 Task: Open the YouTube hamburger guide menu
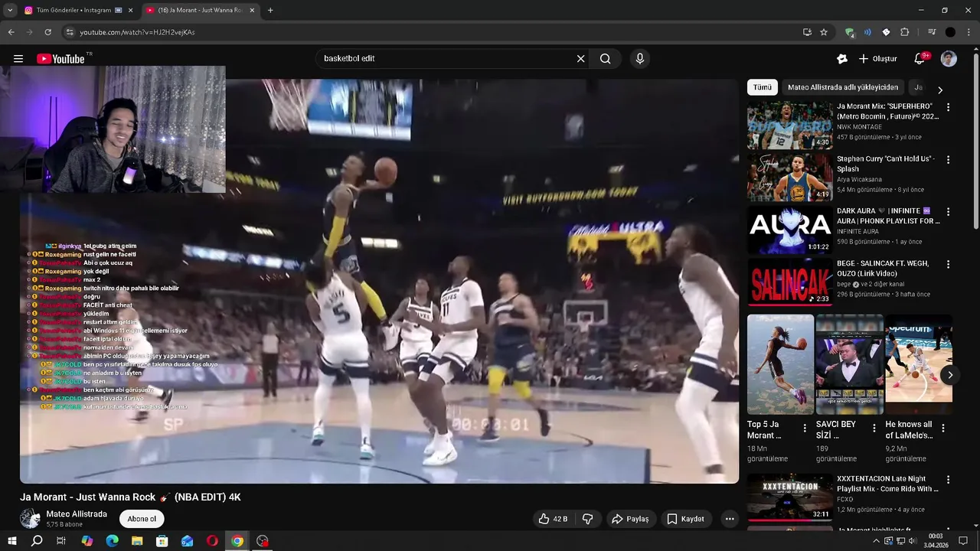(18, 59)
